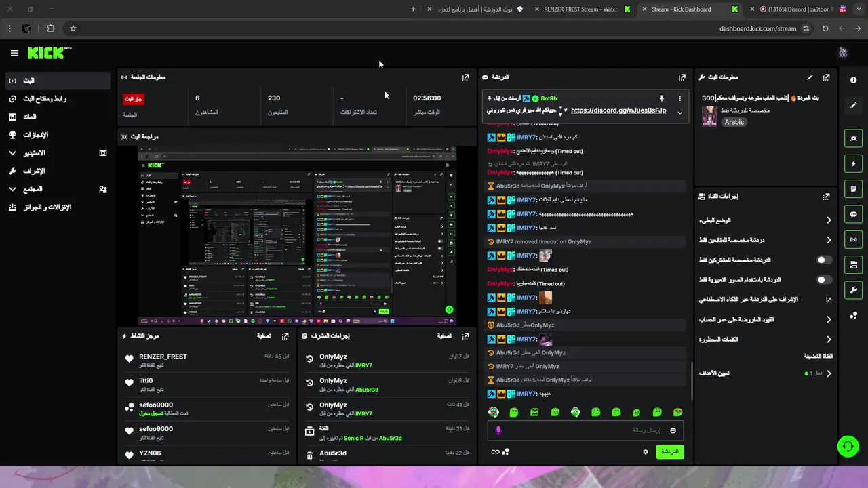Toggle notes widget icon in right rail
868x488 pixels.
point(853,188)
